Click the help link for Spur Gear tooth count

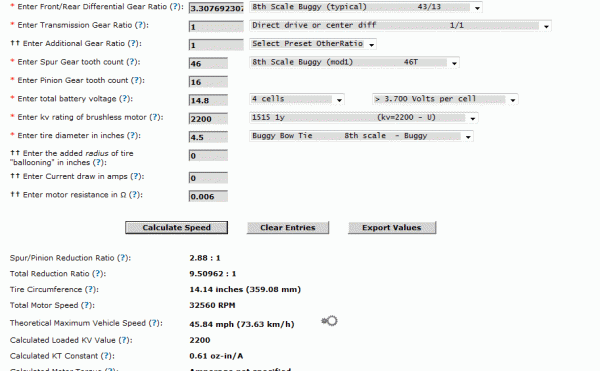coord(132,62)
